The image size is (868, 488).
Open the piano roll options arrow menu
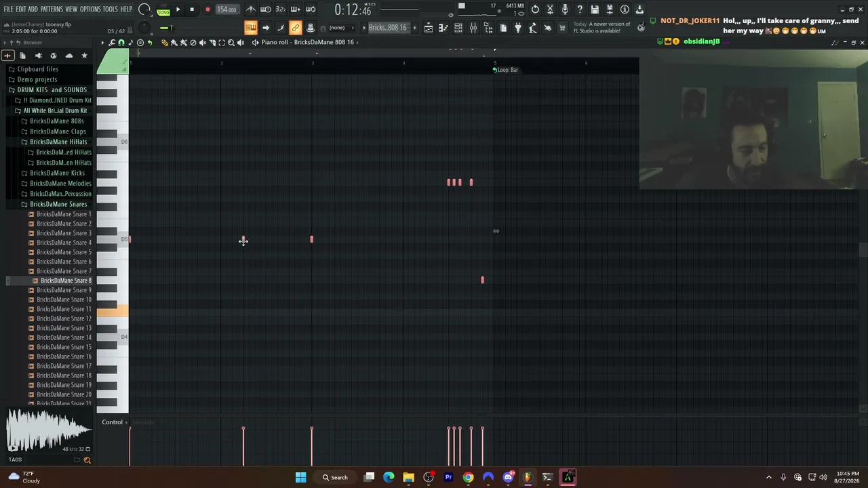(x=102, y=43)
